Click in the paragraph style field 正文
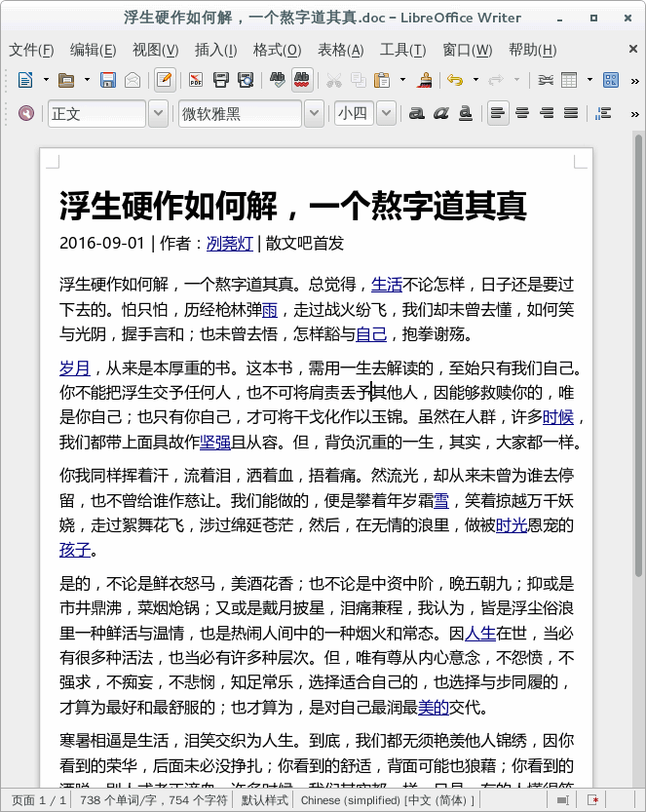 [x=96, y=113]
